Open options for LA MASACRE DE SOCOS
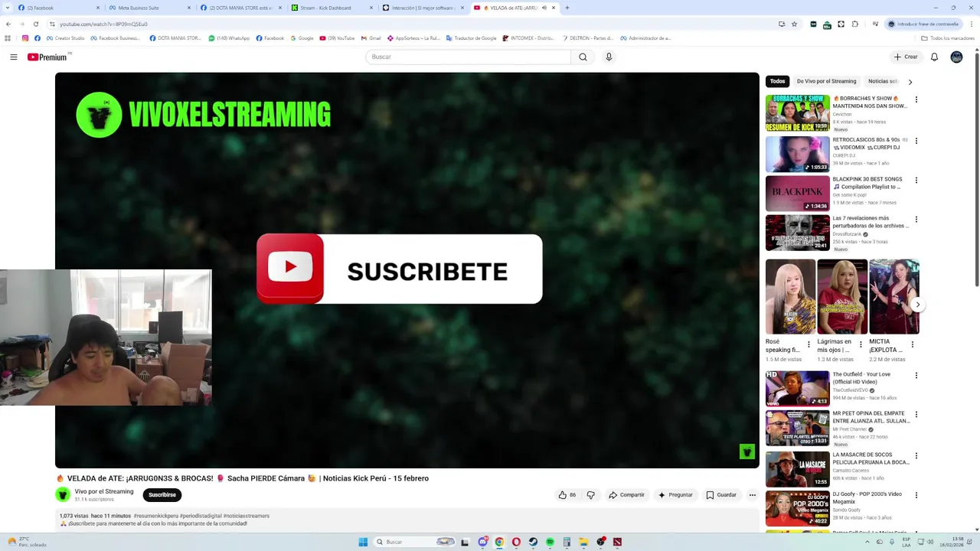980x551 pixels. pyautogui.click(x=916, y=456)
